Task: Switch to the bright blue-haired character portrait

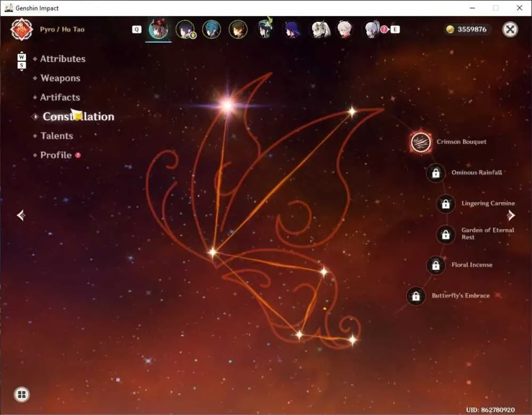Action: [x=211, y=29]
